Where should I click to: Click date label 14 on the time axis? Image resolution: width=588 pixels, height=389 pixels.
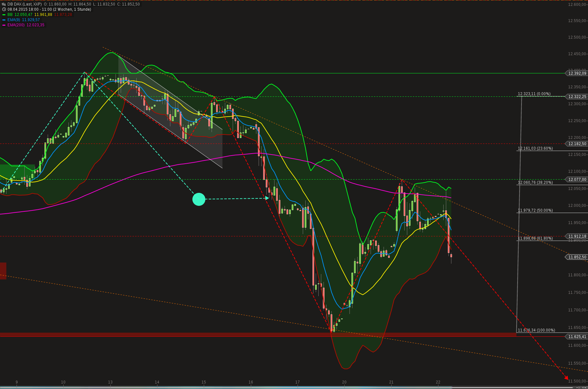tap(157, 382)
